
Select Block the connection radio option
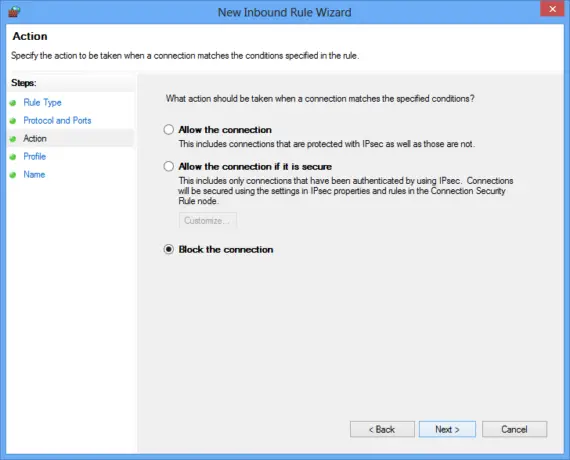pos(169,249)
